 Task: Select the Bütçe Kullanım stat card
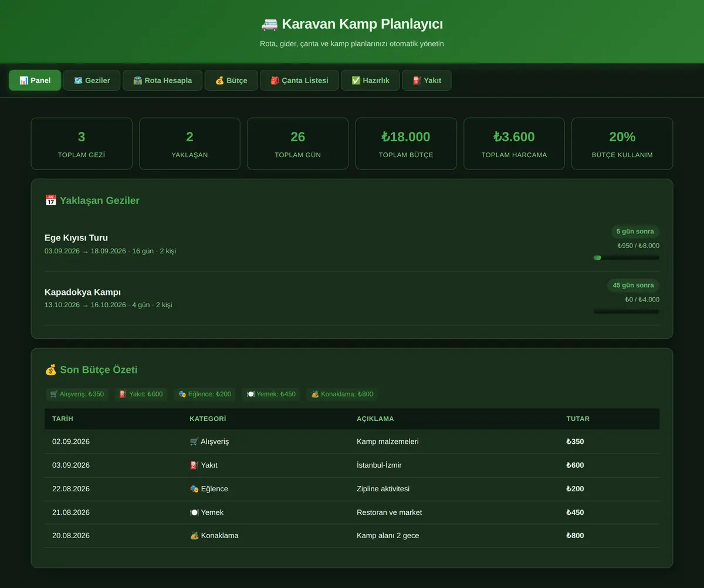(x=622, y=144)
